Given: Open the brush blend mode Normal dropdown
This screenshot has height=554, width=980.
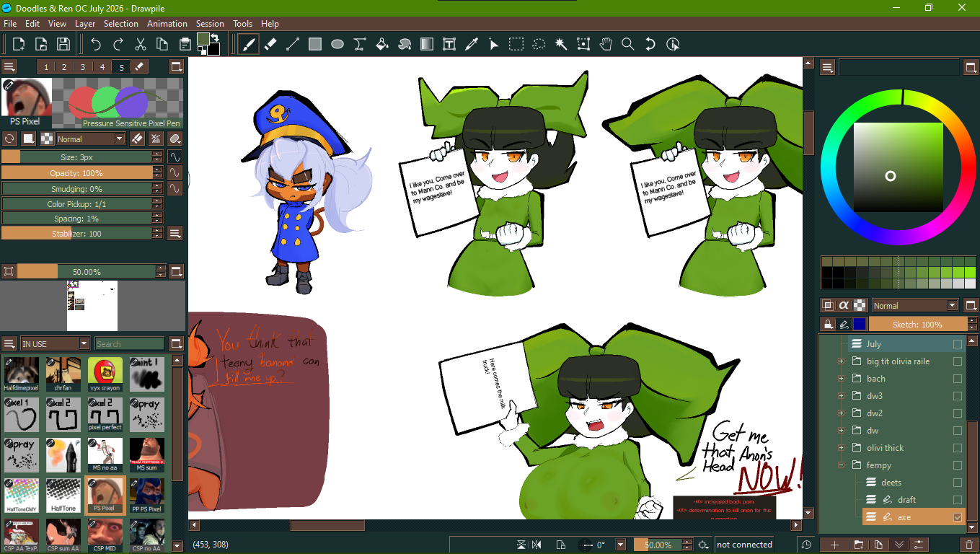Looking at the screenshot, I should (x=91, y=139).
